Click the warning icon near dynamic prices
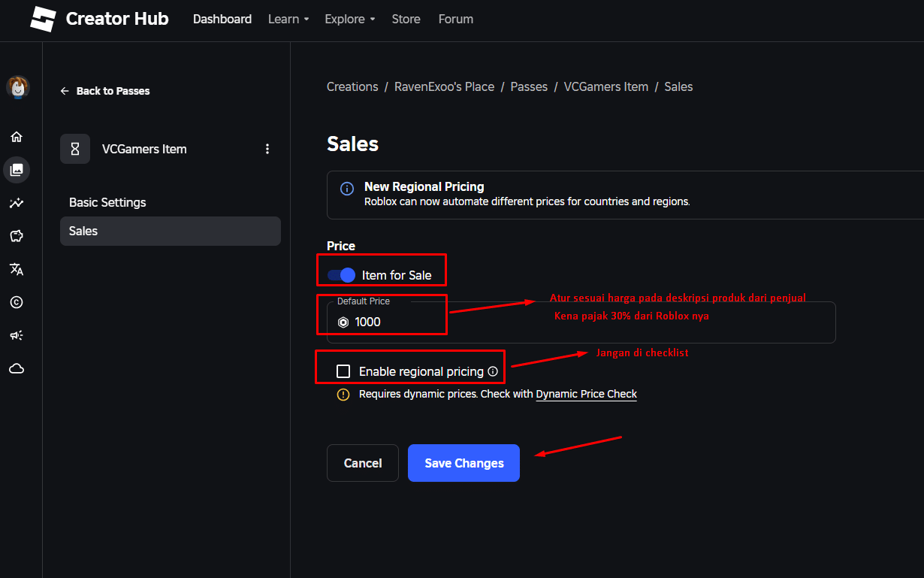 coord(343,394)
